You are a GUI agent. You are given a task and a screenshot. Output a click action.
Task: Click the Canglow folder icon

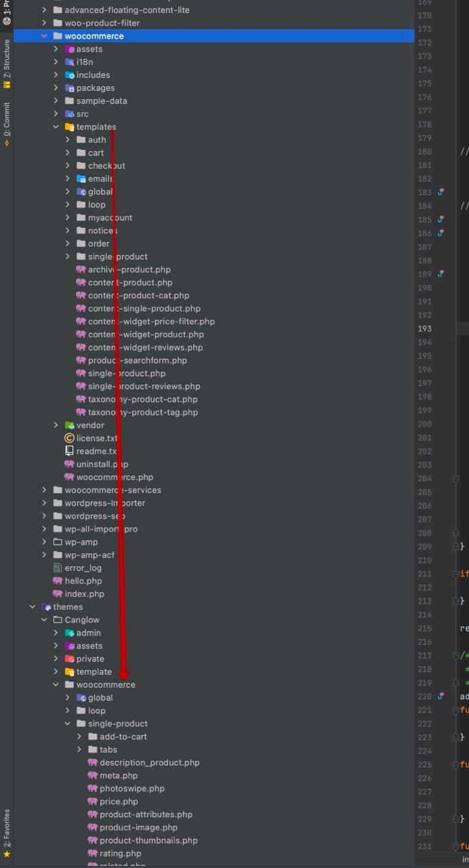click(x=58, y=620)
